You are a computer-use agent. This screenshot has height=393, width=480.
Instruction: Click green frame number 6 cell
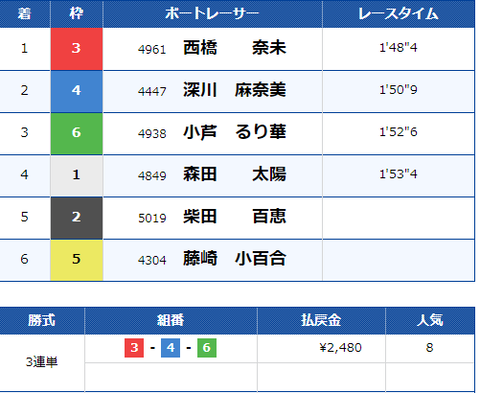pos(76,133)
